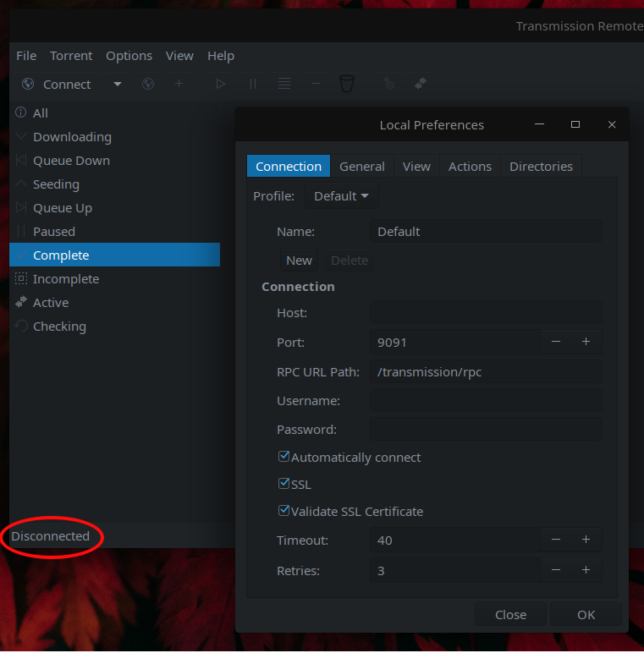Click the Port number field
The image size is (644, 653).
point(455,342)
